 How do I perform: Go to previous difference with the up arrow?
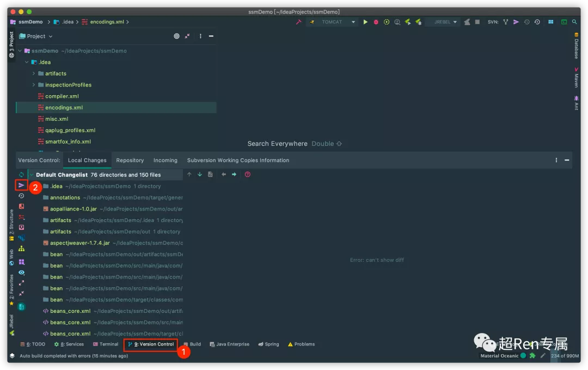coord(189,174)
